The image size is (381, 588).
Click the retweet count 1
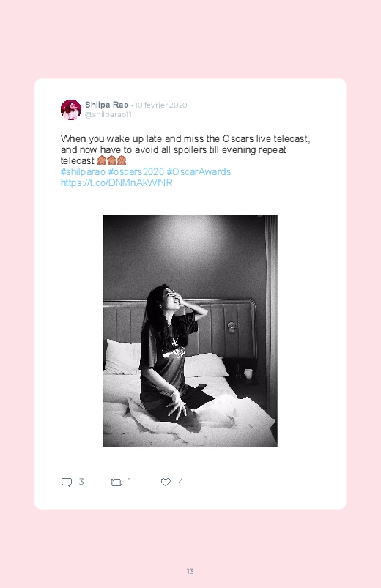coord(130,482)
